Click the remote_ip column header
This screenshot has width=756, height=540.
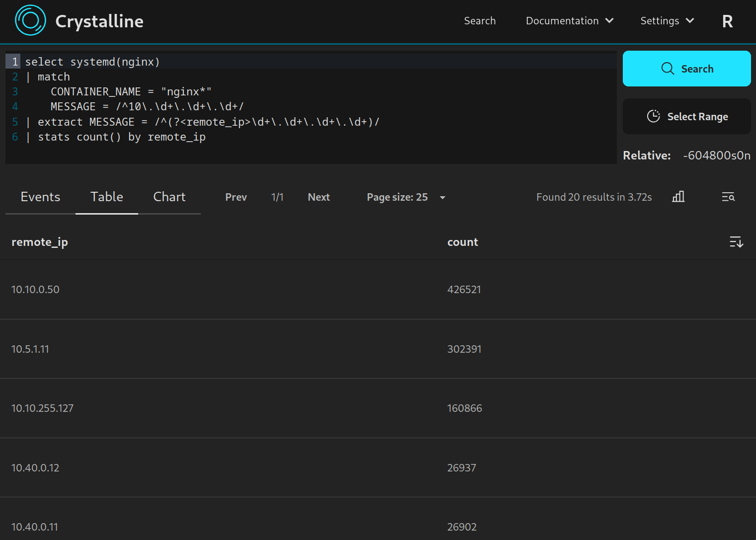click(40, 242)
